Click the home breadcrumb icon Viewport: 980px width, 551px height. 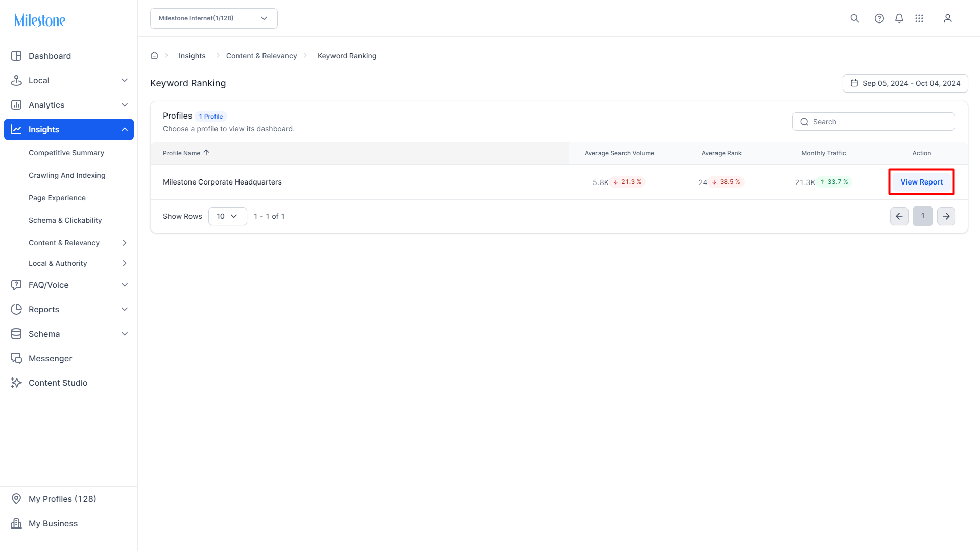pos(154,55)
